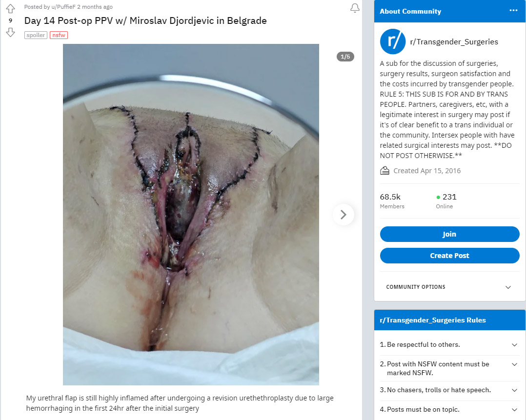Image resolution: width=526 pixels, height=420 pixels.
Task: Downvote the post with the arrow
Action: coord(10,33)
